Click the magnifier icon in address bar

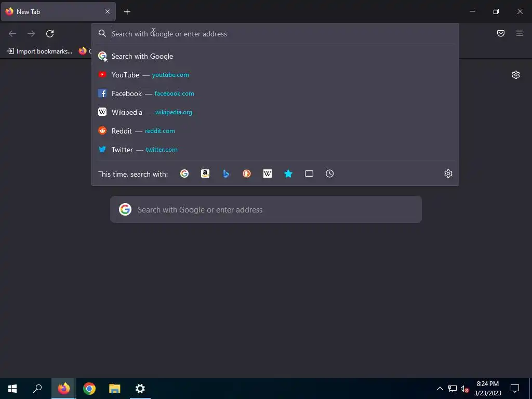pos(102,33)
